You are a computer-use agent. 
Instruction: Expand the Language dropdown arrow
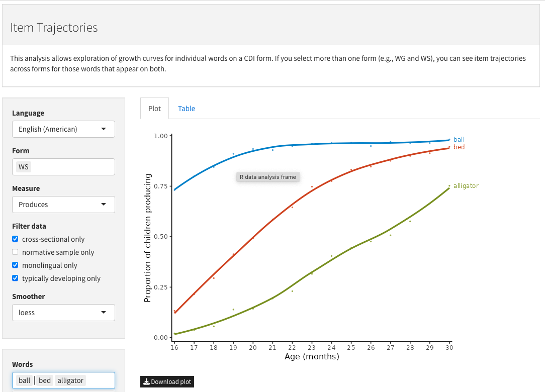point(104,129)
